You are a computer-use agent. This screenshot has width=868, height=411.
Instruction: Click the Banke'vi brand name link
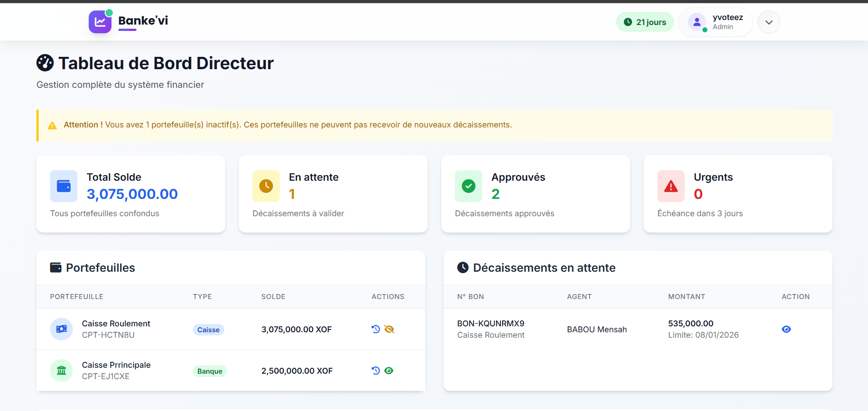(143, 21)
